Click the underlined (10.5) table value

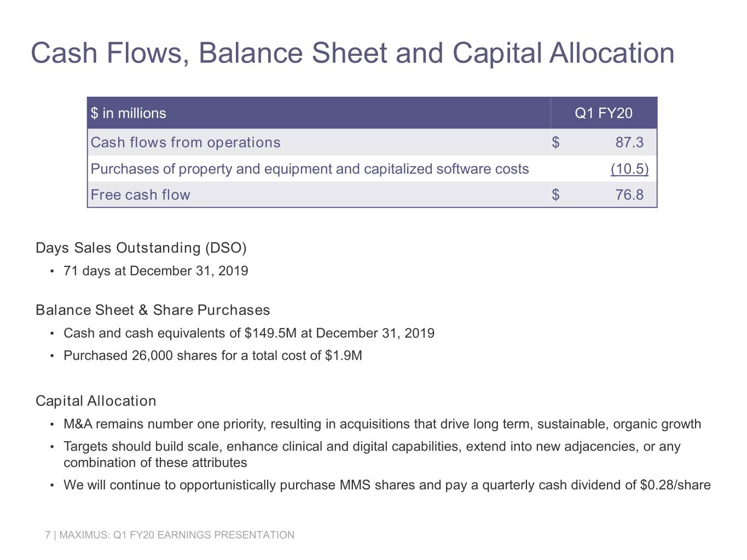(629, 168)
